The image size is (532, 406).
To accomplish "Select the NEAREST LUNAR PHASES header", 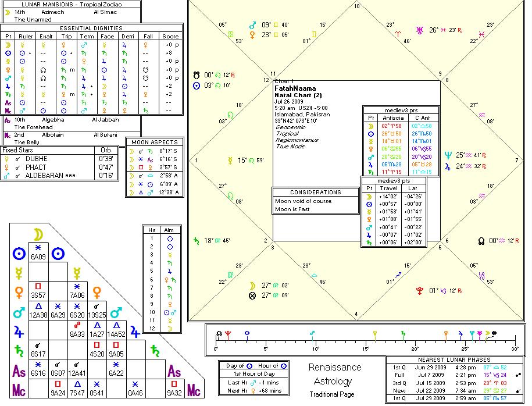I will 454,360.
